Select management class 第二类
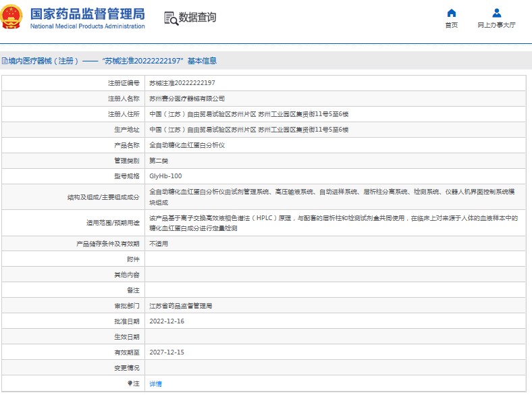The height and width of the screenshot is (397, 532). coord(159,161)
